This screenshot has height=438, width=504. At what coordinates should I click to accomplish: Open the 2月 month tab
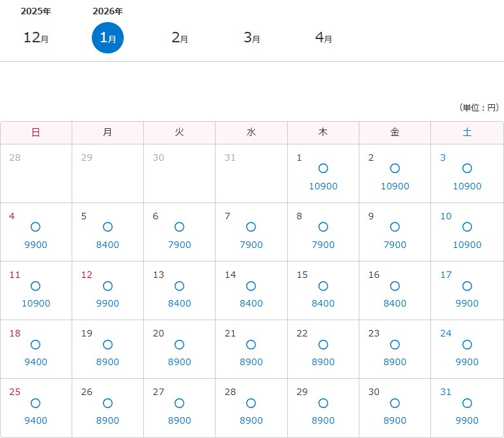[x=180, y=38]
